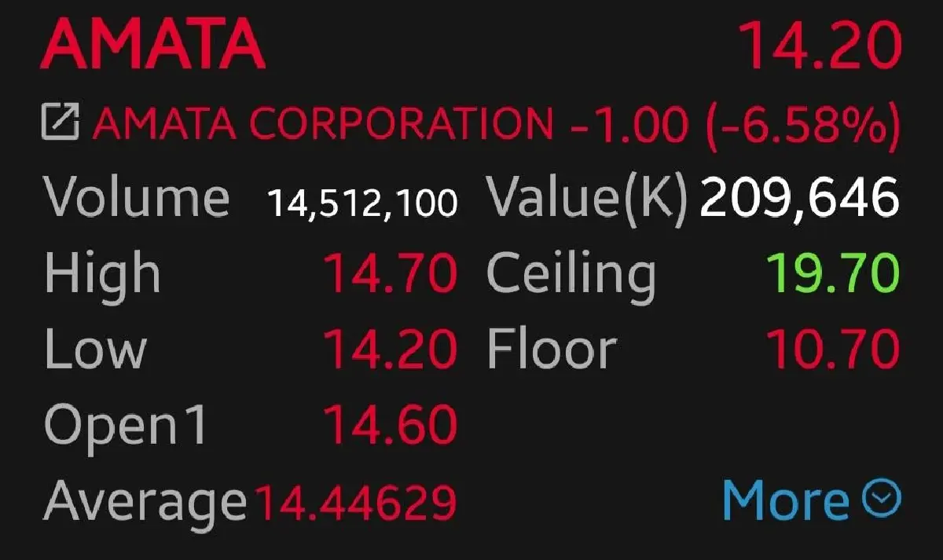Screen dimensions: 943x560
Task: Select the Floor label
Action: [x=552, y=348]
